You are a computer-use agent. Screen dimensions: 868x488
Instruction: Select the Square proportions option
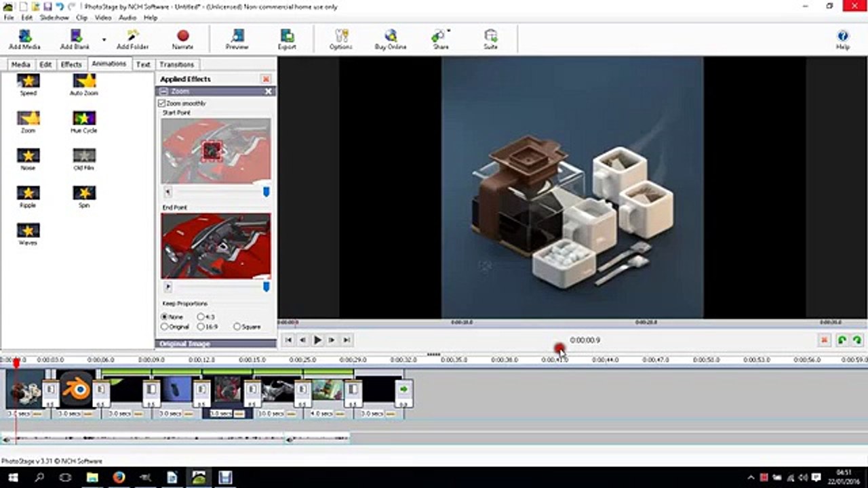[237, 327]
